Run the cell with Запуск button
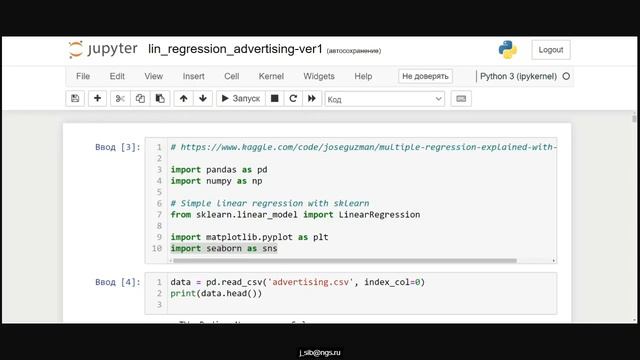The height and width of the screenshot is (360, 640). (x=241, y=98)
